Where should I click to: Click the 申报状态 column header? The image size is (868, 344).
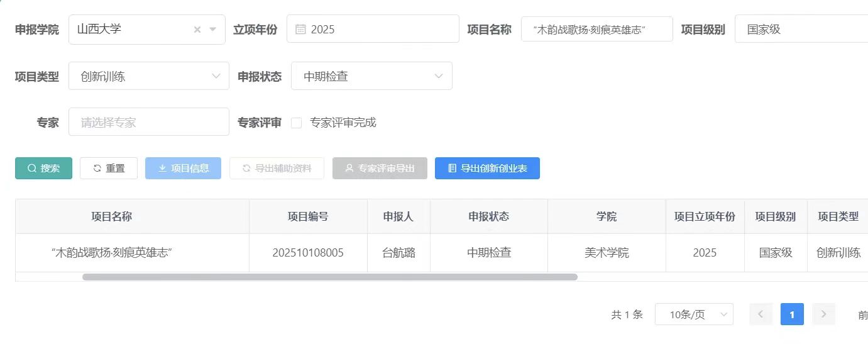coord(489,216)
